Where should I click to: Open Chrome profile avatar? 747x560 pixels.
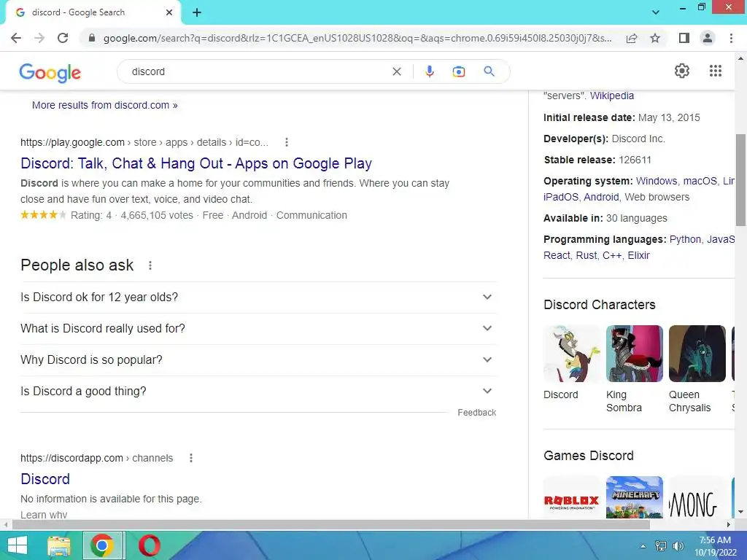[708, 38]
